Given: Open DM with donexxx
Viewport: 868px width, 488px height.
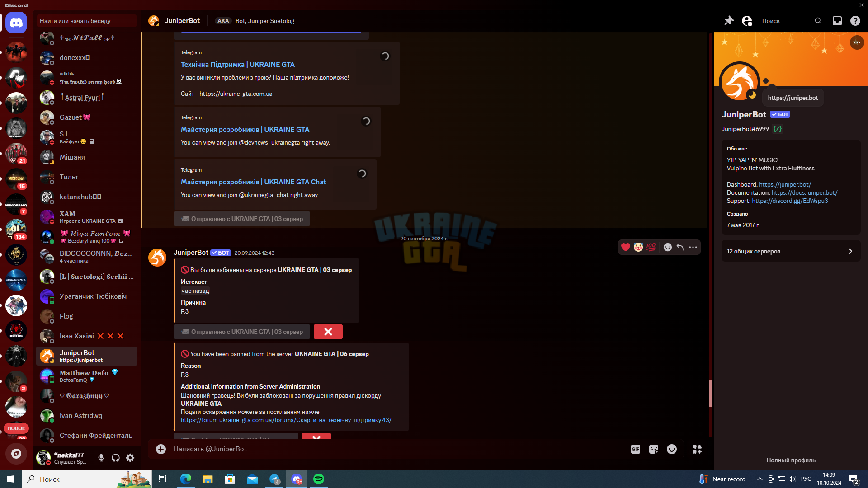Looking at the screenshot, I should coord(87,58).
